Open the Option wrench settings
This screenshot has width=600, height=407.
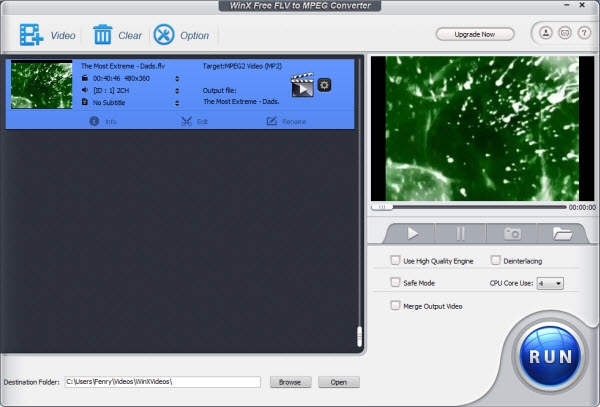164,35
